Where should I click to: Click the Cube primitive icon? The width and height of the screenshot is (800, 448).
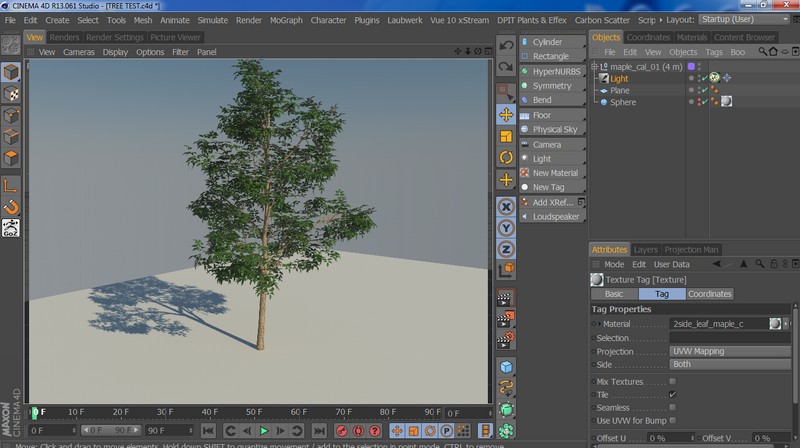click(506, 367)
